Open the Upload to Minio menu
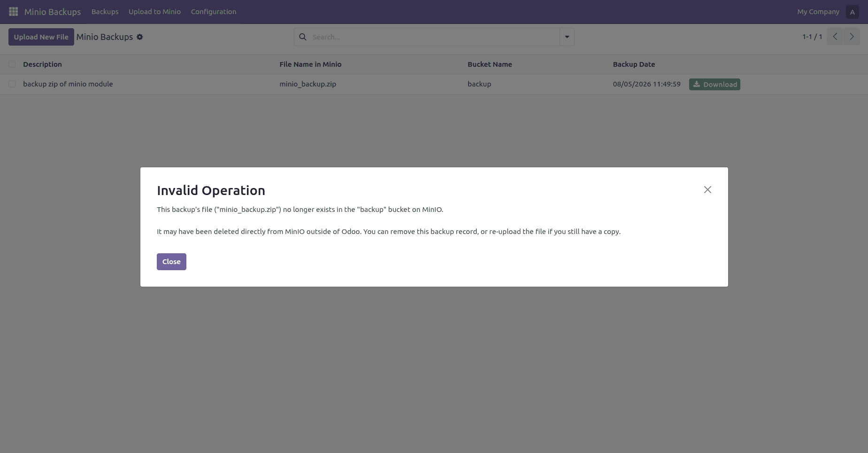 click(x=154, y=12)
